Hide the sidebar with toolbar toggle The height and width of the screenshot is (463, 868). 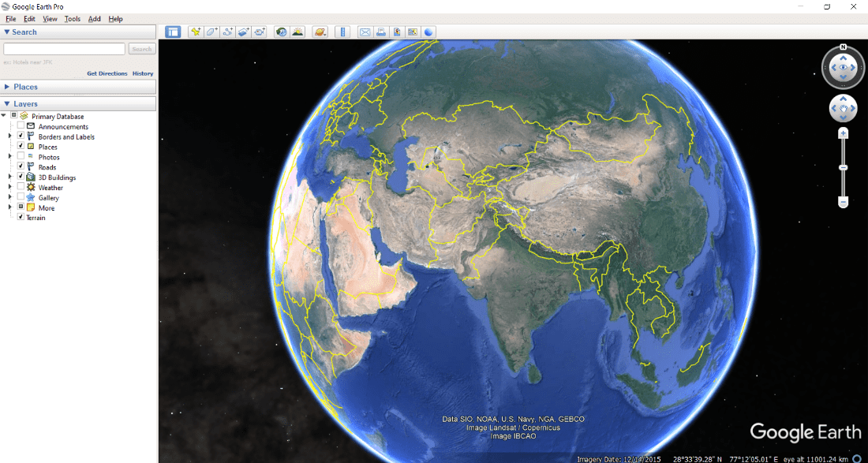pos(173,32)
